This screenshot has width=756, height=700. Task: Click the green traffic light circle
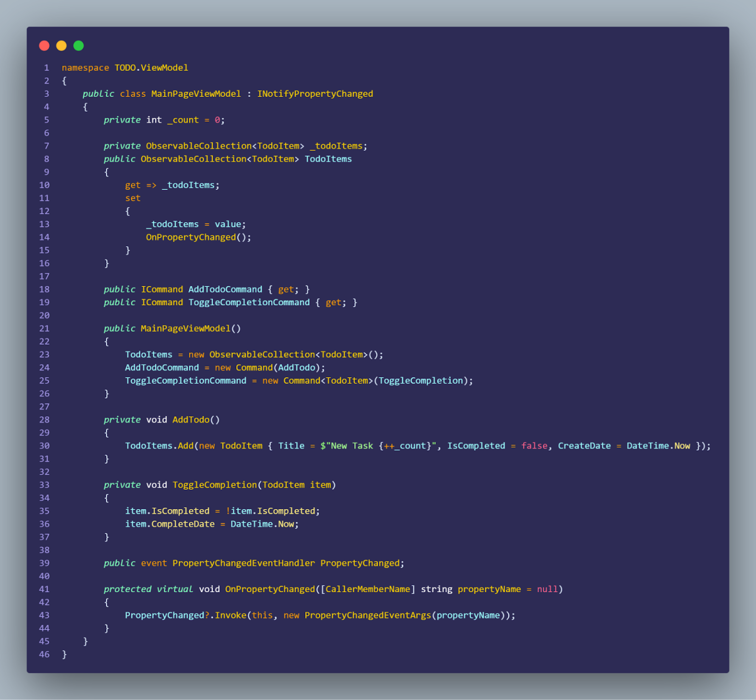[78, 45]
